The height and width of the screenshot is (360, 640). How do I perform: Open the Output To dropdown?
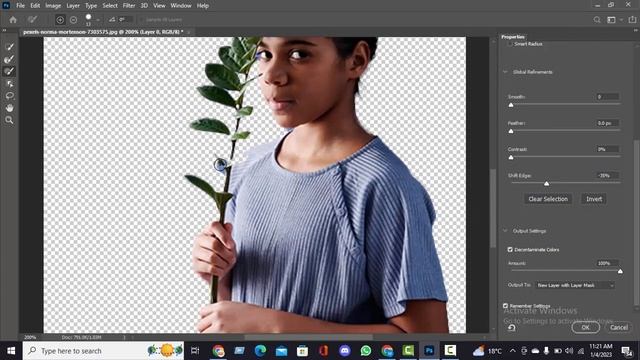[575, 285]
